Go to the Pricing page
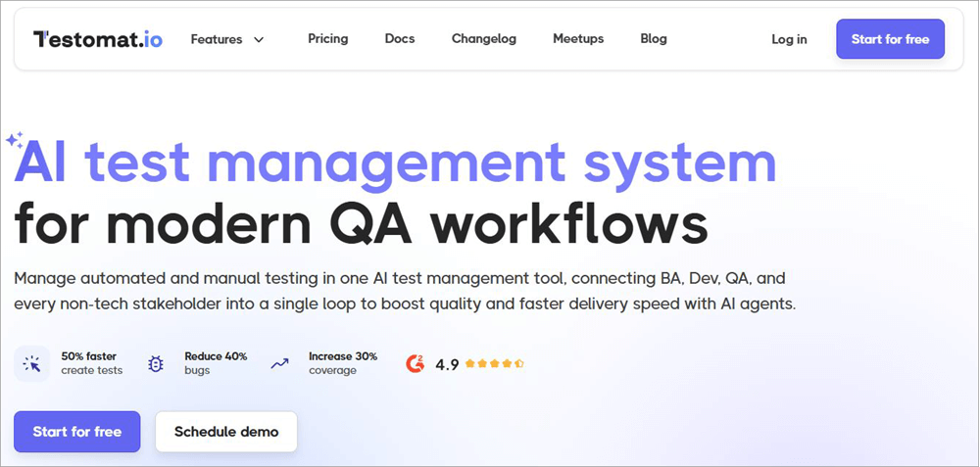Image resolution: width=980 pixels, height=467 pixels. (x=327, y=39)
